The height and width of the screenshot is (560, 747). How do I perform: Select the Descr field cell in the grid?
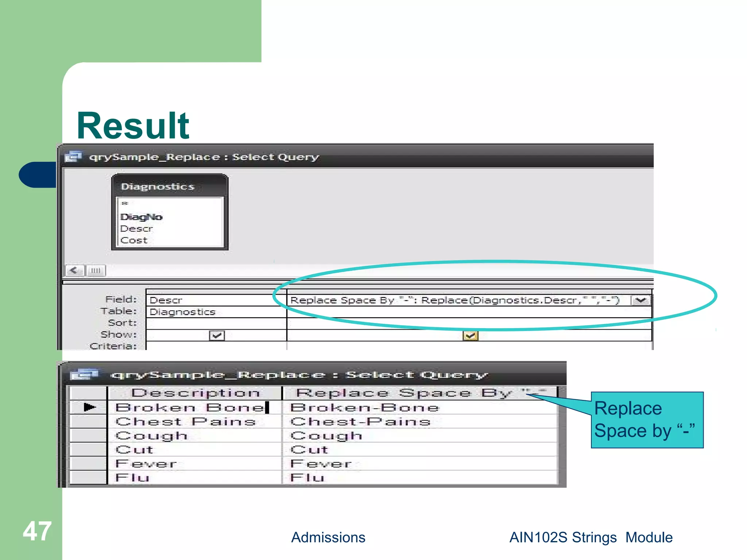pyautogui.click(x=216, y=300)
